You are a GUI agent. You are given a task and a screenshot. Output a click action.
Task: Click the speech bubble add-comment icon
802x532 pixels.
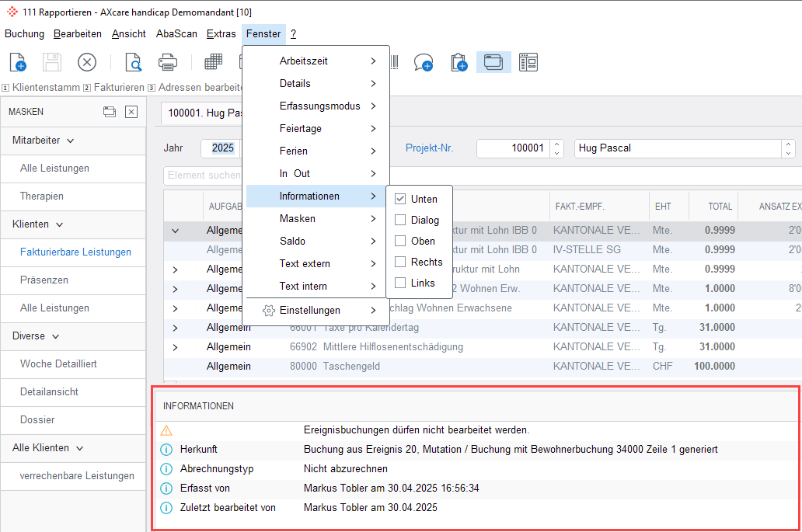click(423, 63)
